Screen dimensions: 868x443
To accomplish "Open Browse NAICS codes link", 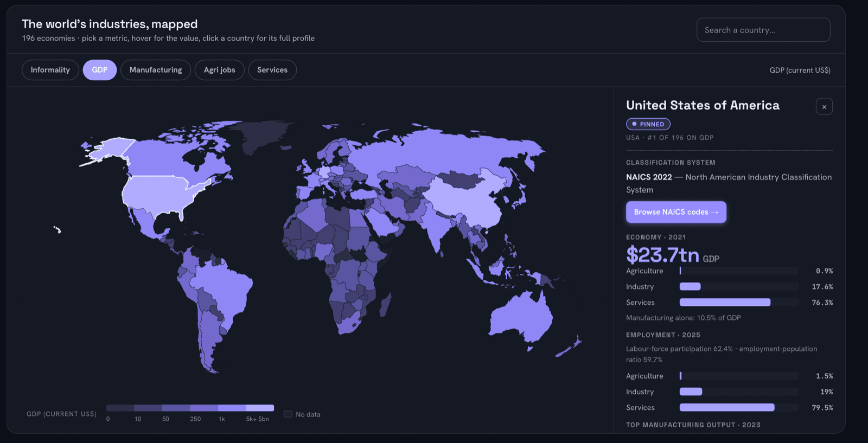I will 676,212.
